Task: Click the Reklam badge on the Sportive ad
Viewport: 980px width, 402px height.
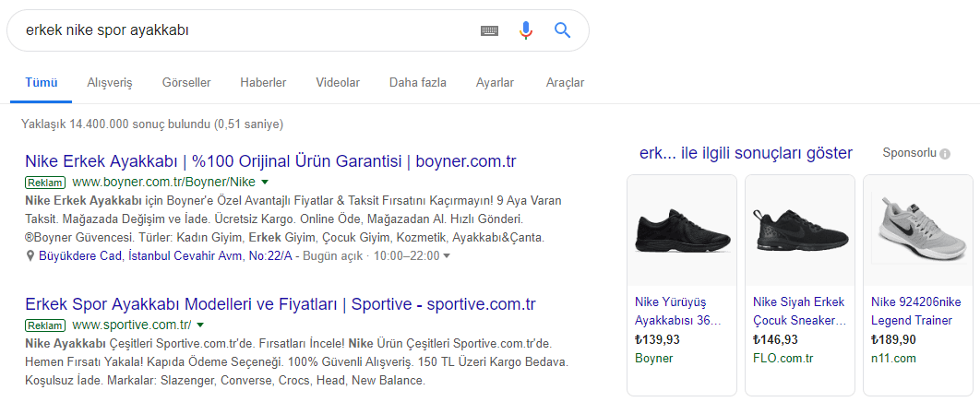Action: 45,325
